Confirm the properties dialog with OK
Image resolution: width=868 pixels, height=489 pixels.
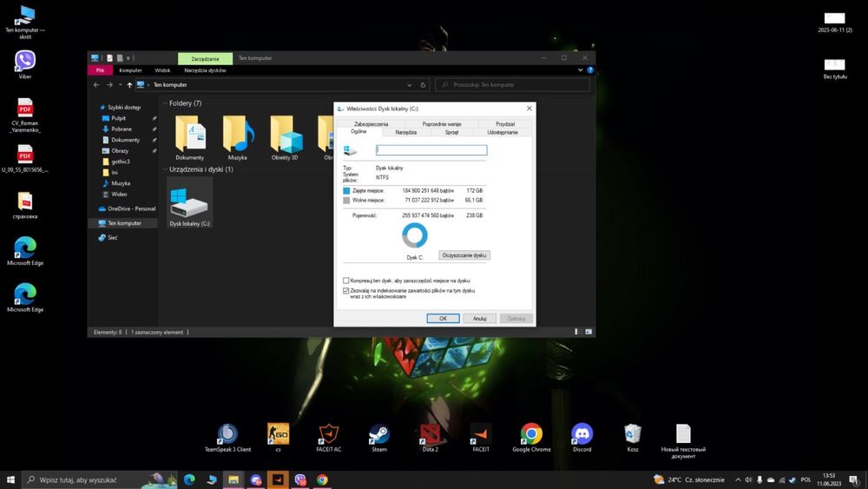(x=443, y=319)
